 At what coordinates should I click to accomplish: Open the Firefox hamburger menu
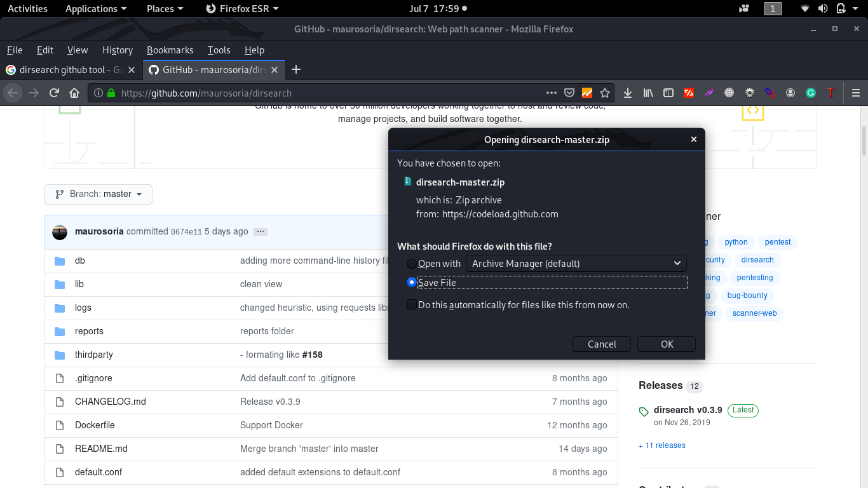click(855, 93)
